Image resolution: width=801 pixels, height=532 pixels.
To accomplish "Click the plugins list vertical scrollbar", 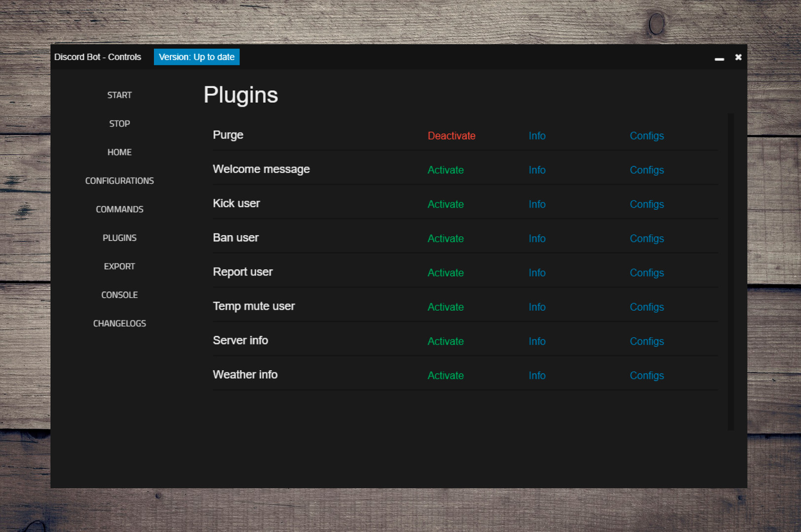I will [731, 271].
